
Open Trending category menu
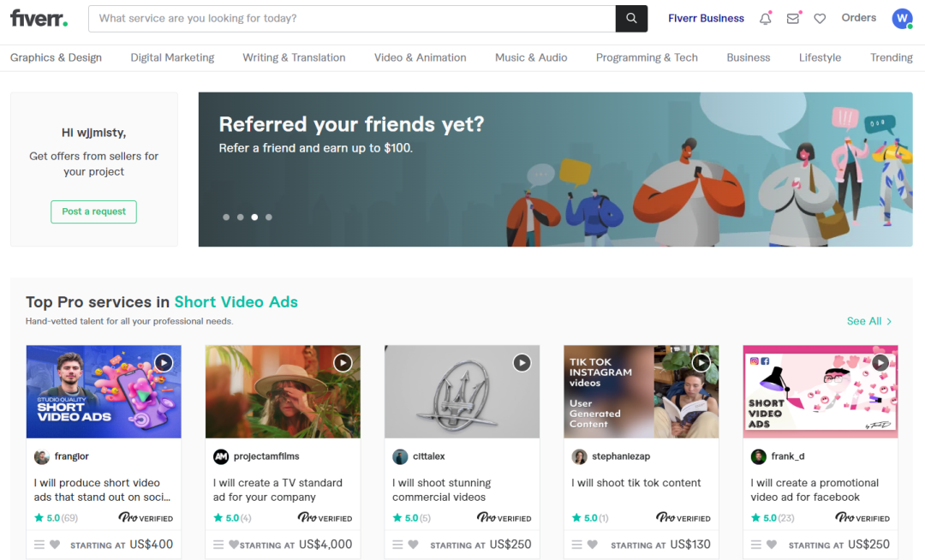[x=892, y=57]
